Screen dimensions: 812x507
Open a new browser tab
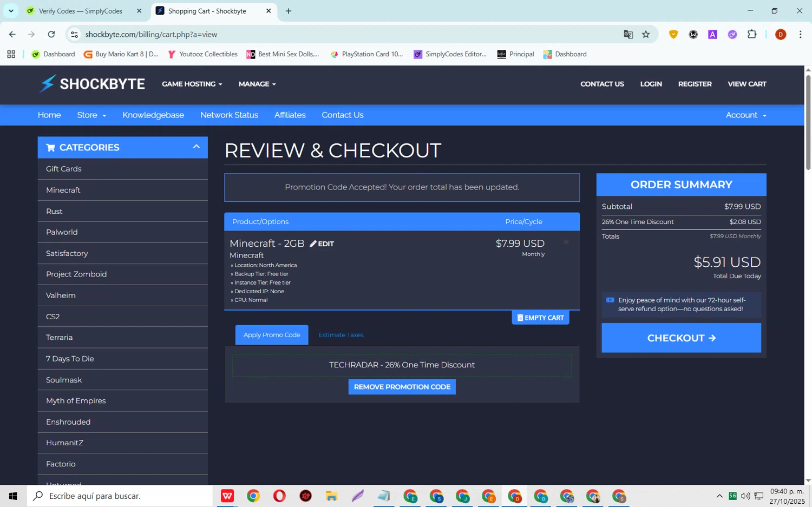(289, 11)
